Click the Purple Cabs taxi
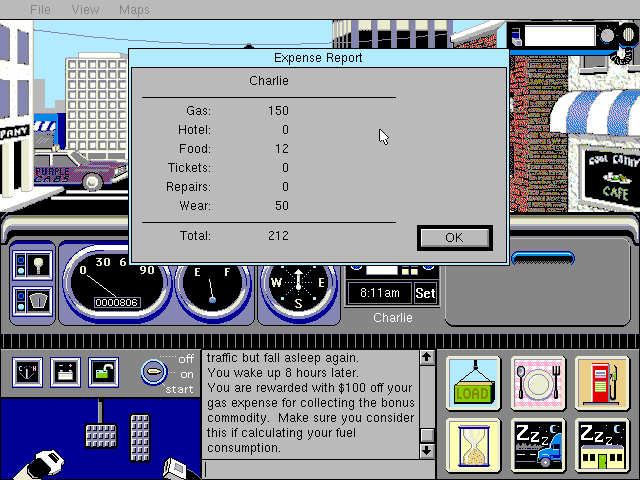The width and height of the screenshot is (640, 480). point(80,171)
